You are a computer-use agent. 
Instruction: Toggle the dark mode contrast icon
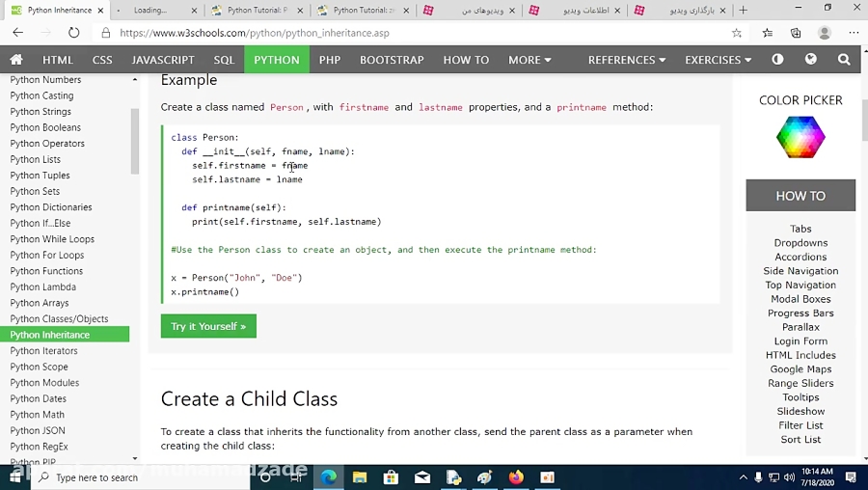click(x=777, y=59)
